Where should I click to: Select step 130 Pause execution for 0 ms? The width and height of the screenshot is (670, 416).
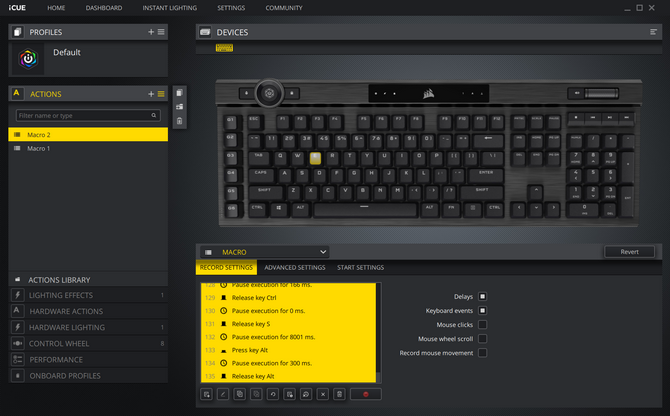pyautogui.click(x=288, y=311)
